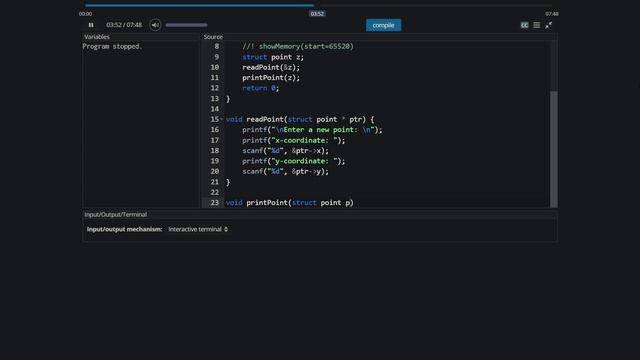Collapse the readPoint function fold arrow
Image resolution: width=640 pixels, height=360 pixels.
[x=222, y=119]
